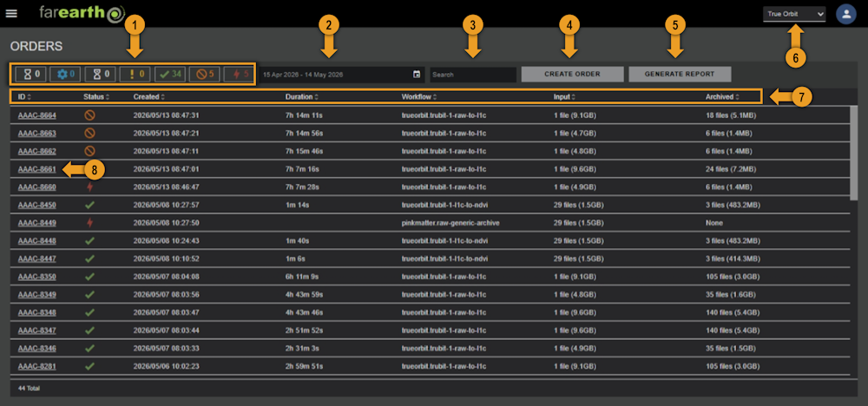Select archived value 3 files (414.3MB)
Viewport: 868px width, 406px height.
coord(733,259)
